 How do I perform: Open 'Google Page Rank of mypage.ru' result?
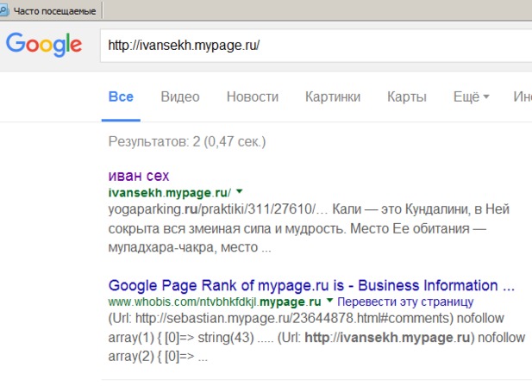(311, 285)
